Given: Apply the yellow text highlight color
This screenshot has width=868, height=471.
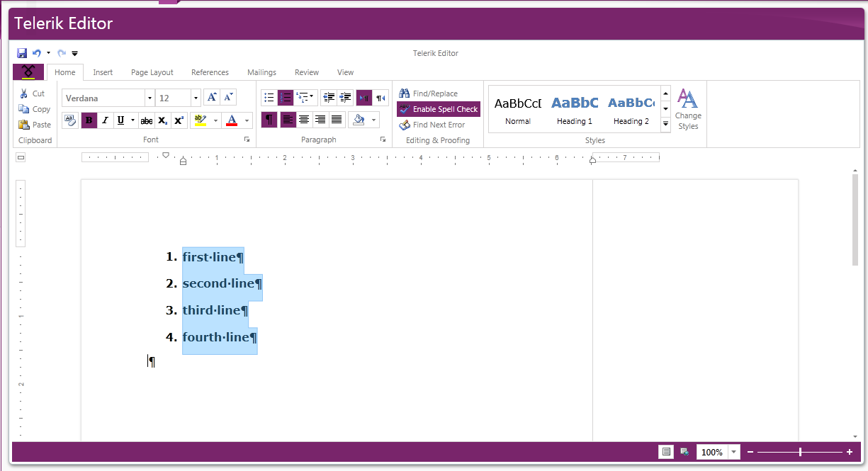Looking at the screenshot, I should (x=200, y=120).
